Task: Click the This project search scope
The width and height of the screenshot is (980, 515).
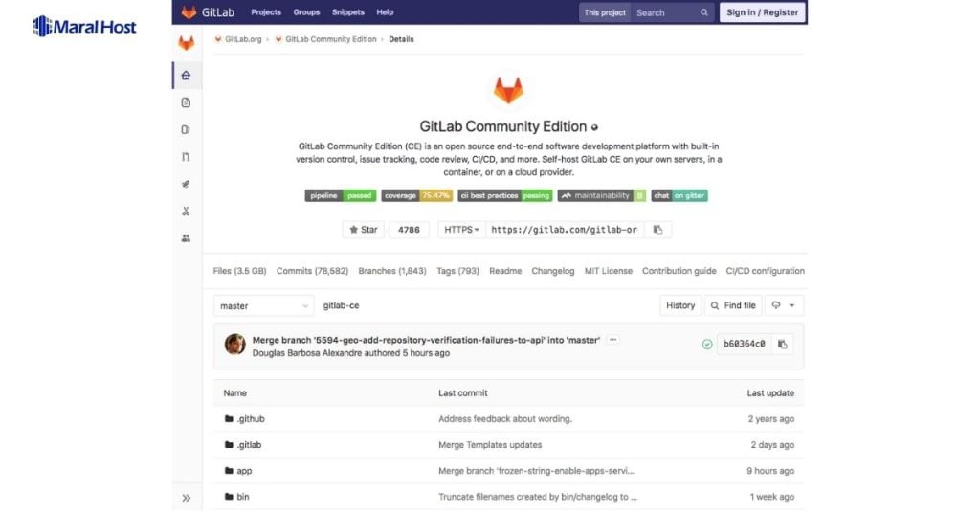Action: coord(605,12)
